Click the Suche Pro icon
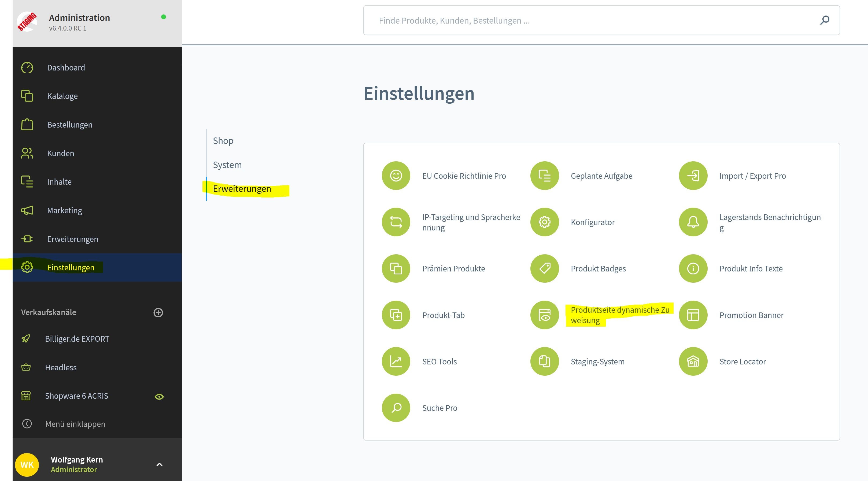This screenshot has height=481, width=868. [x=396, y=408]
